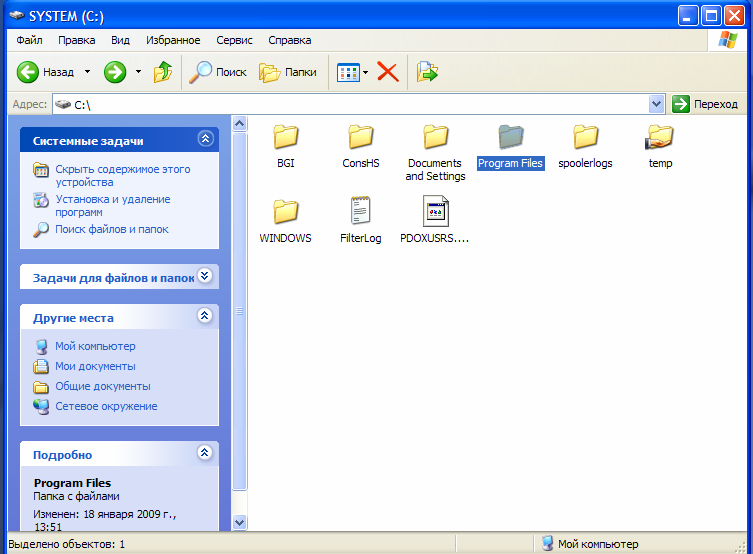Screen dimensions: 753x554
Task: Go to Мой компьютер link
Action: [x=95, y=346]
